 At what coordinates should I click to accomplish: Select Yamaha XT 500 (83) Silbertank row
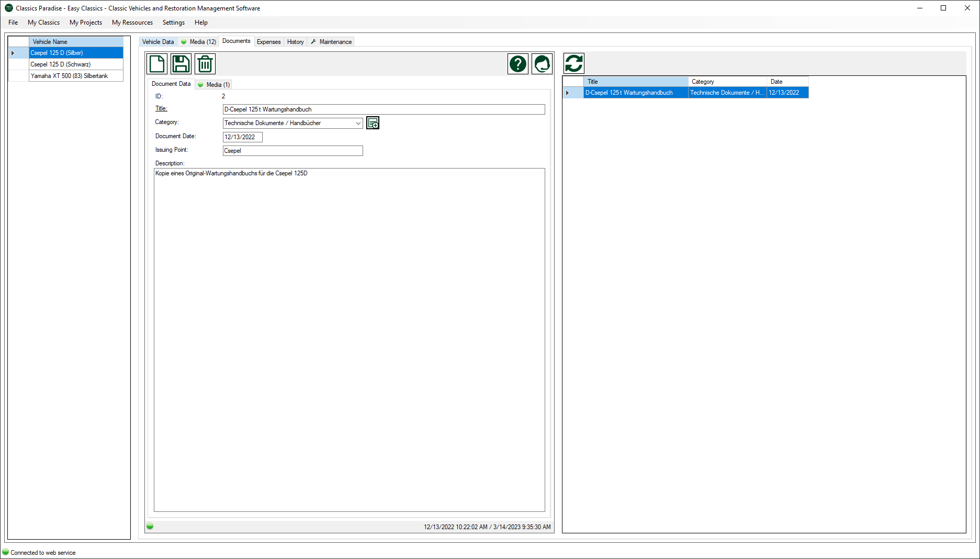tap(69, 76)
